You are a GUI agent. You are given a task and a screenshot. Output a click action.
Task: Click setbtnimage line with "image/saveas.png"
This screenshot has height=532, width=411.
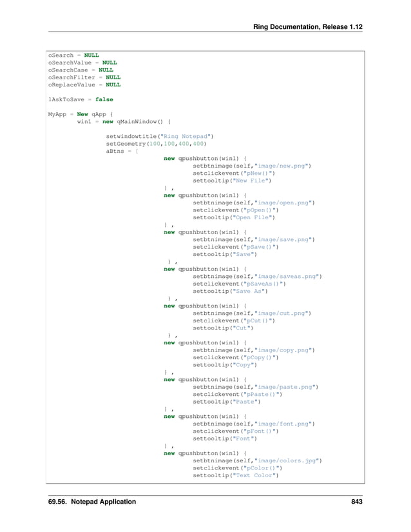click(257, 276)
